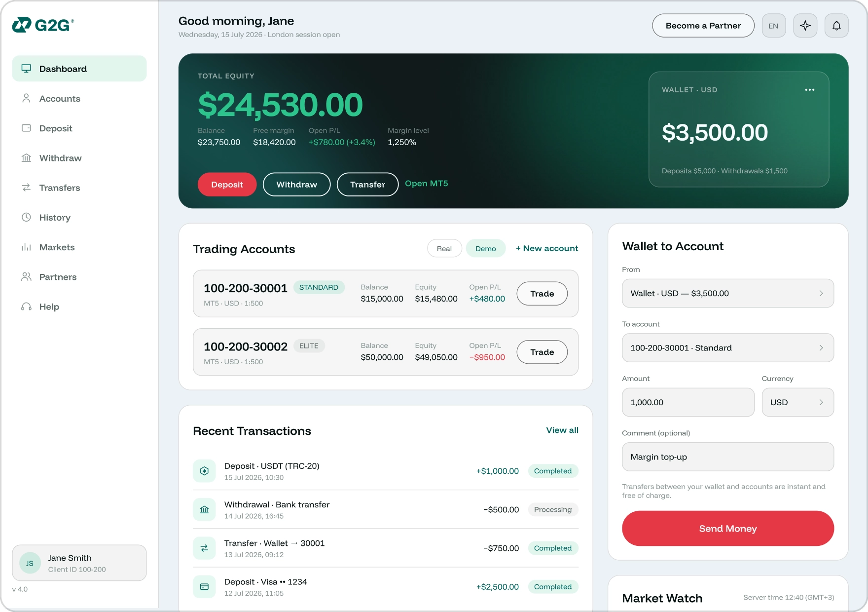Click the Comment field with Margin top-up
The width and height of the screenshot is (868, 612).
tap(728, 457)
